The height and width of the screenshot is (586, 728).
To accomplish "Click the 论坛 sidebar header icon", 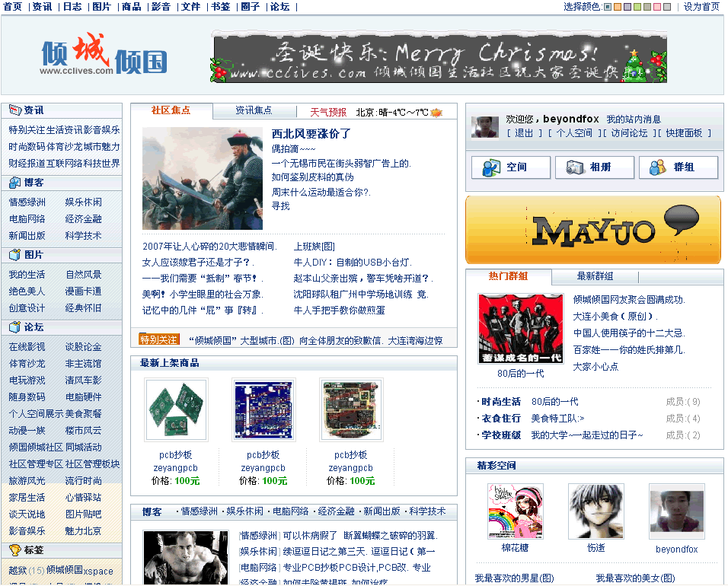I will [x=15, y=327].
